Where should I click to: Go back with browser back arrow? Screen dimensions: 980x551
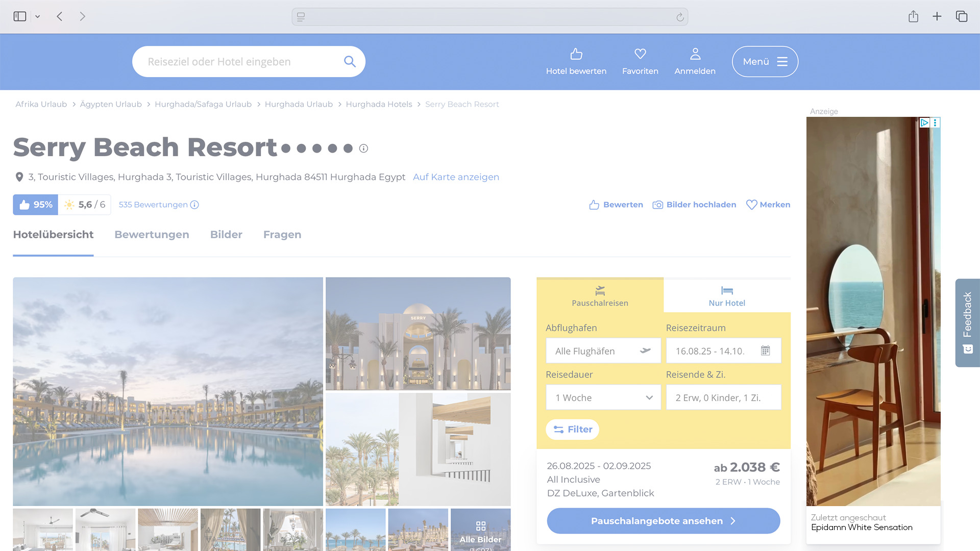click(x=60, y=16)
